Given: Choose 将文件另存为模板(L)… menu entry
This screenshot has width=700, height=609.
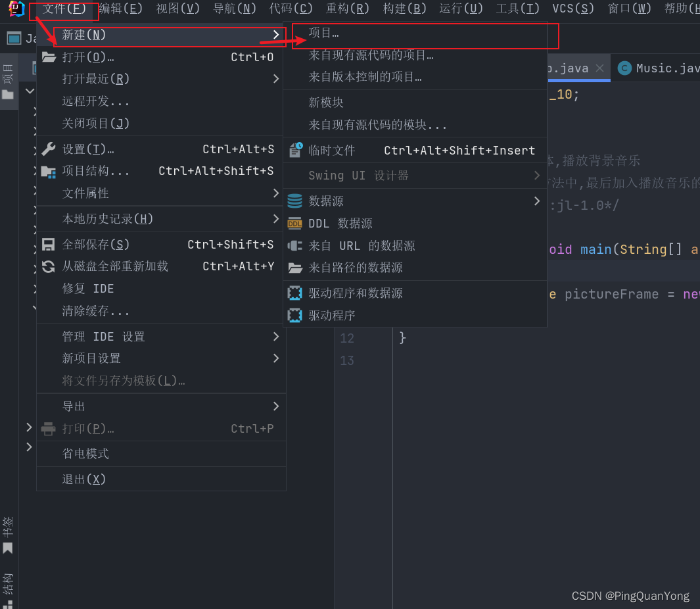Looking at the screenshot, I should 161,381.
